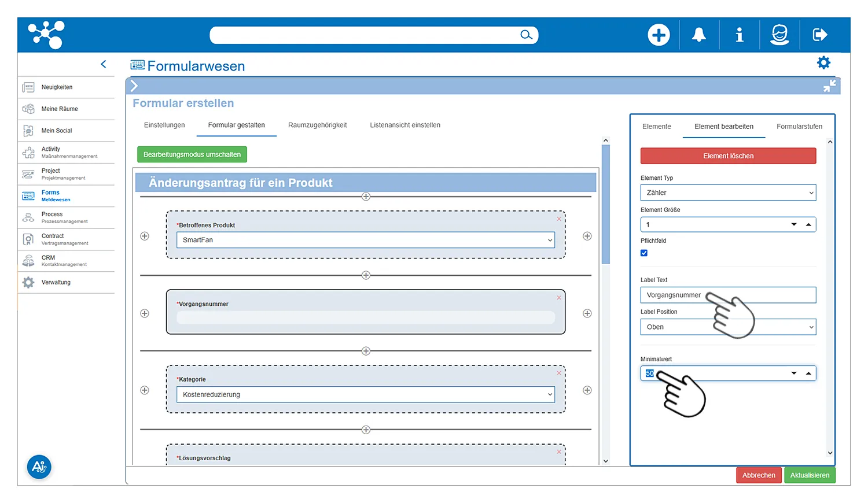Toggle the Pflichtfeld checkbox
Viewport: 868px width, 503px height.
644,253
